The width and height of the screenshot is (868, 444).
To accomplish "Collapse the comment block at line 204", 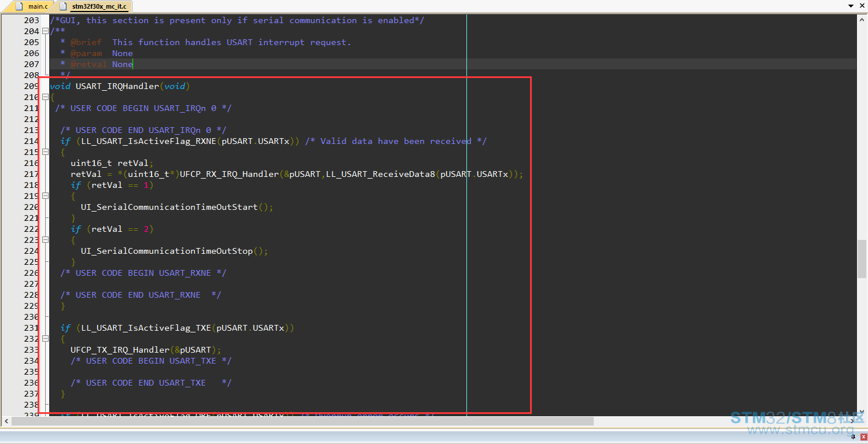I will 45,31.
